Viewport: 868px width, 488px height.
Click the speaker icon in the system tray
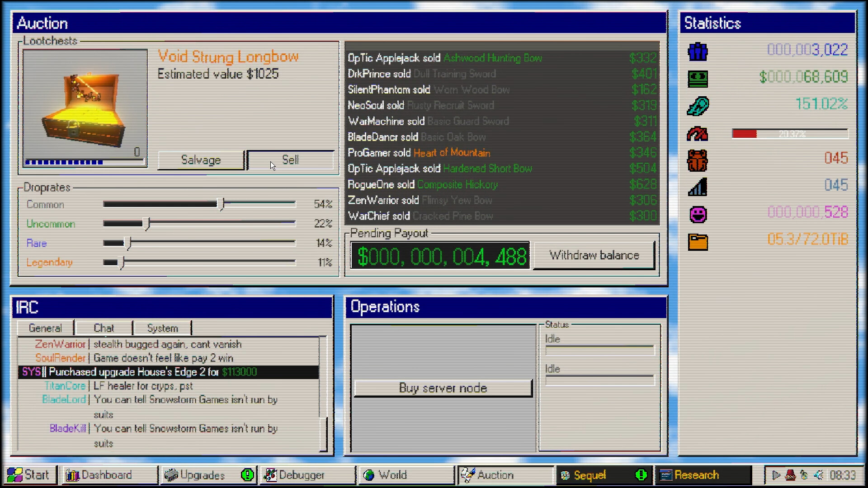coord(819,475)
